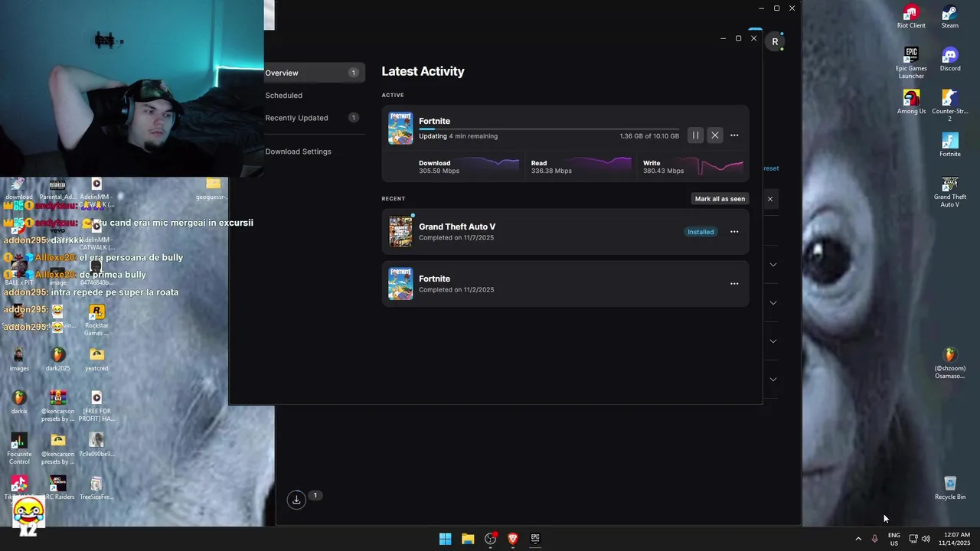Expand the first chevron behind the downloads window
The height and width of the screenshot is (551, 980).
[x=773, y=265]
